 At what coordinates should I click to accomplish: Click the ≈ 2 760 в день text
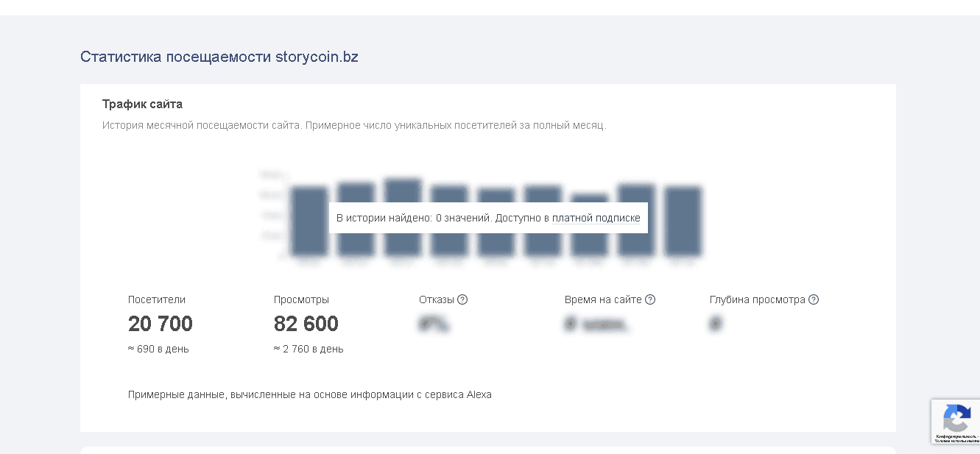[x=309, y=349]
